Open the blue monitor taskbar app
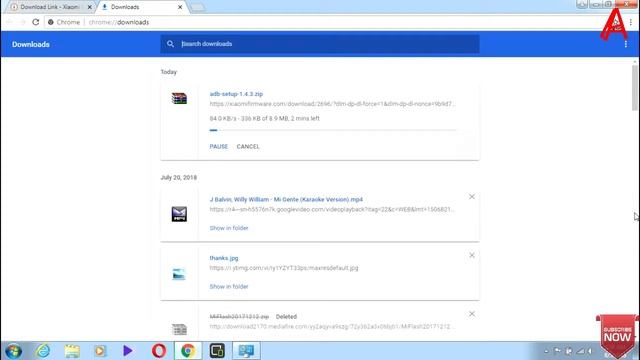640x360 pixels. [x=247, y=351]
